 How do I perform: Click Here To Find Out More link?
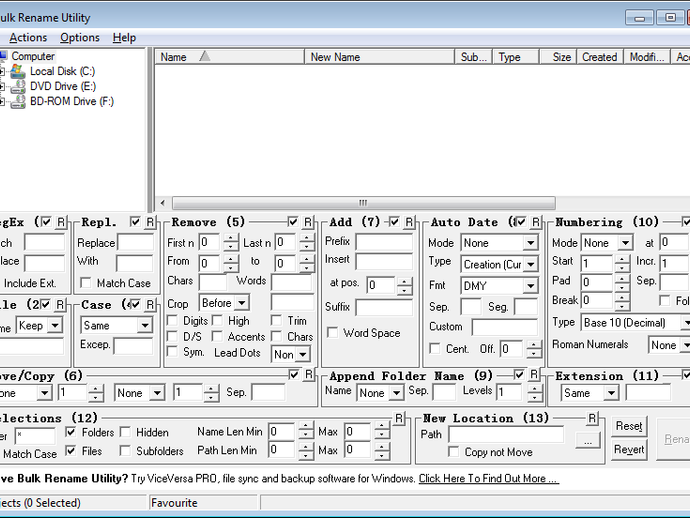click(488, 478)
